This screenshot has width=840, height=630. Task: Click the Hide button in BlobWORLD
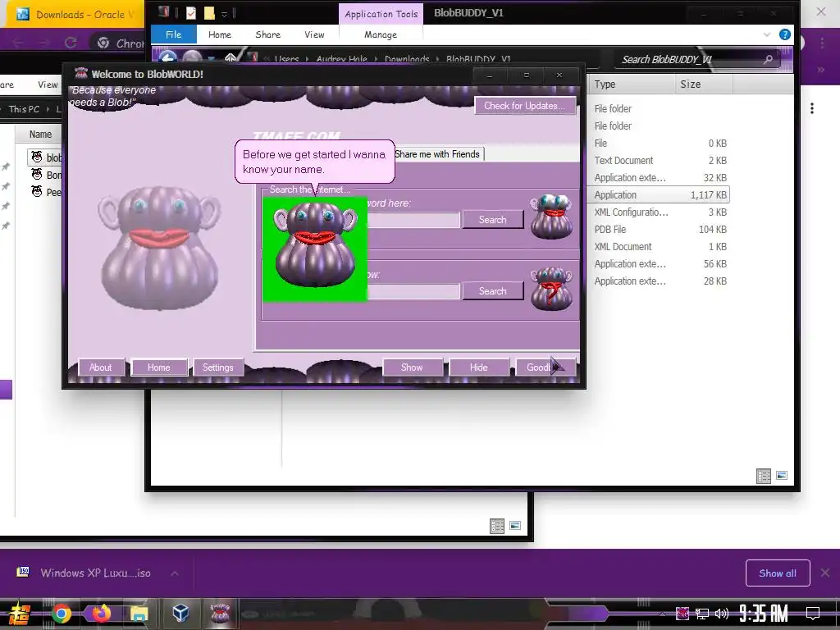coord(479,367)
